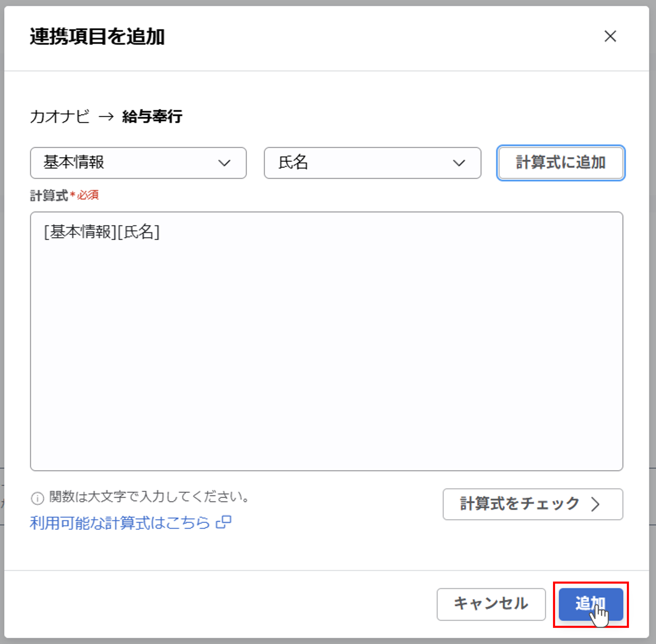
Task: Click the 計算式 必須 field label
Action: coord(64,195)
